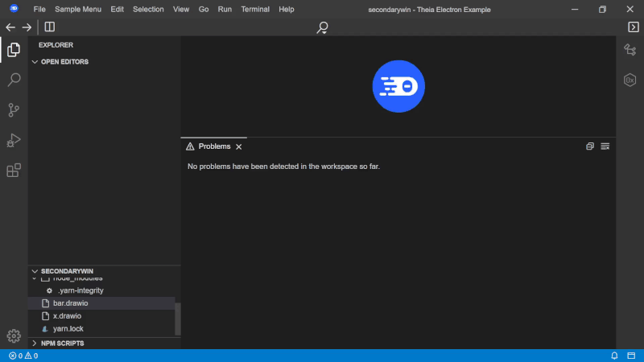The image size is (644, 362).
Task: Select the Problems tab
Action: point(213,146)
